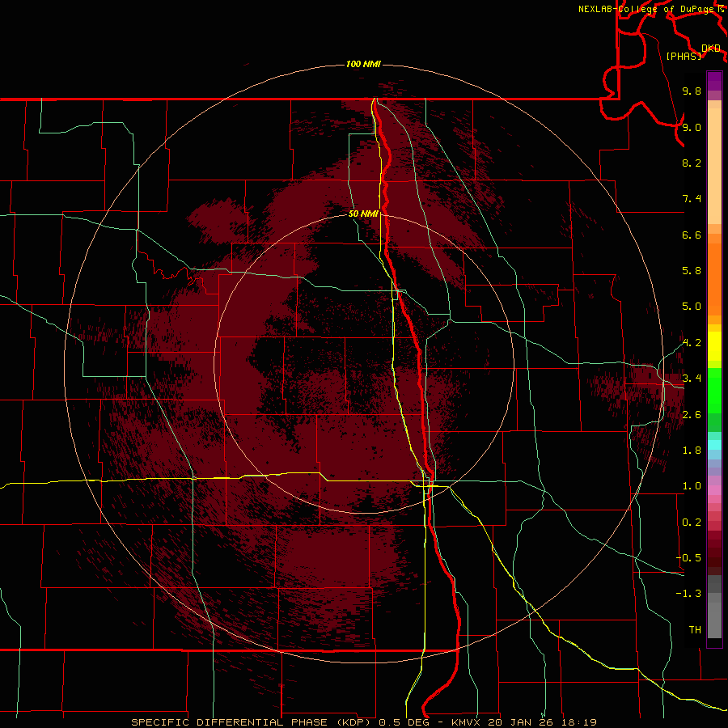
Task: Click the 7.4 scale label
Action: pyautogui.click(x=692, y=199)
